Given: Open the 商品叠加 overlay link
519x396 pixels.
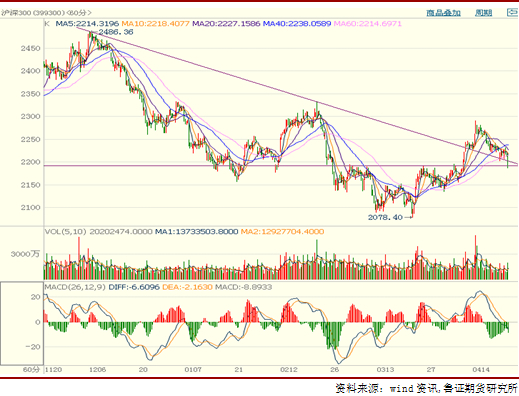Looking at the screenshot, I should point(443,13).
